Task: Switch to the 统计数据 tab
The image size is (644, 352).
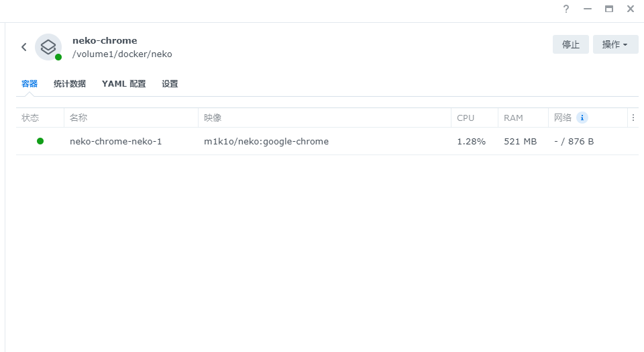Action: coord(70,84)
